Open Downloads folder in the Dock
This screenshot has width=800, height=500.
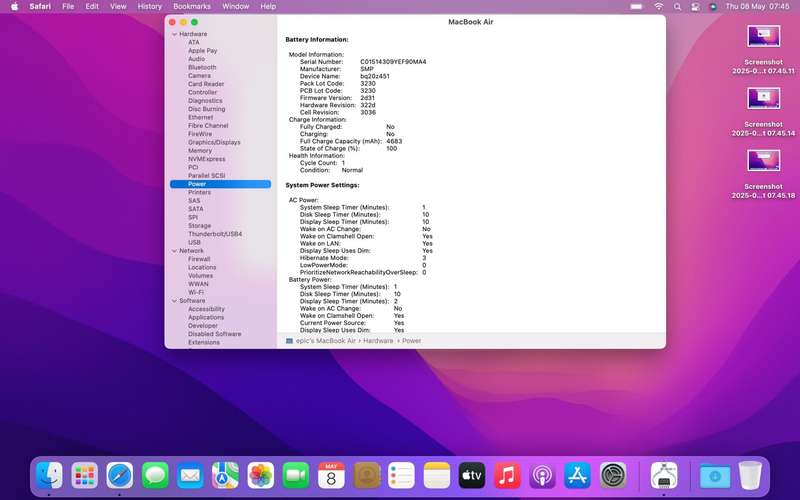715,476
